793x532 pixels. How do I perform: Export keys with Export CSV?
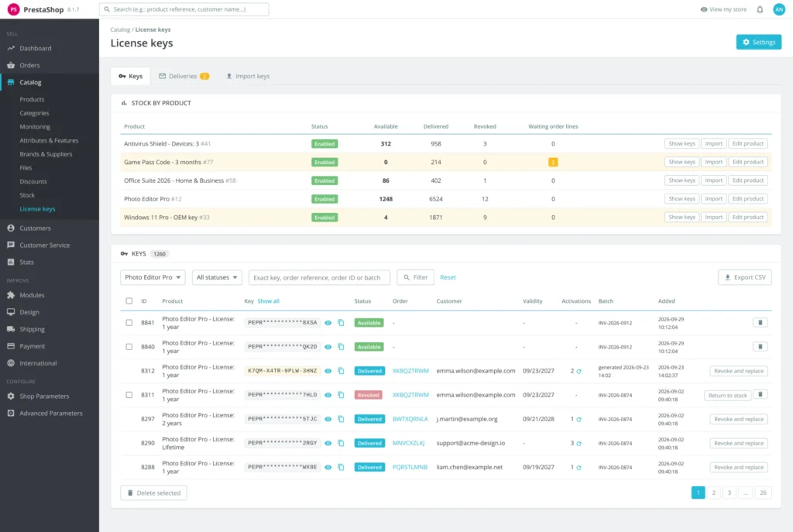coord(745,277)
